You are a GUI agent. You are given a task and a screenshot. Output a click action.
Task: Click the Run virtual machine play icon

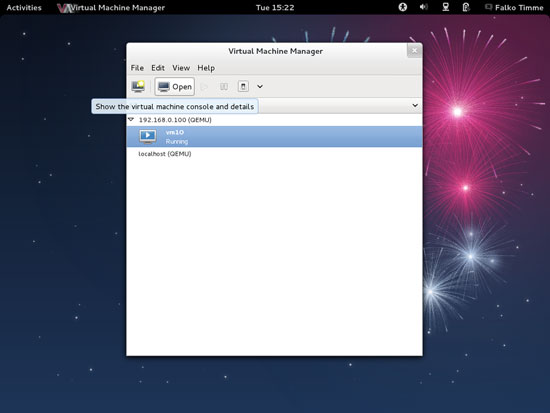tap(204, 87)
